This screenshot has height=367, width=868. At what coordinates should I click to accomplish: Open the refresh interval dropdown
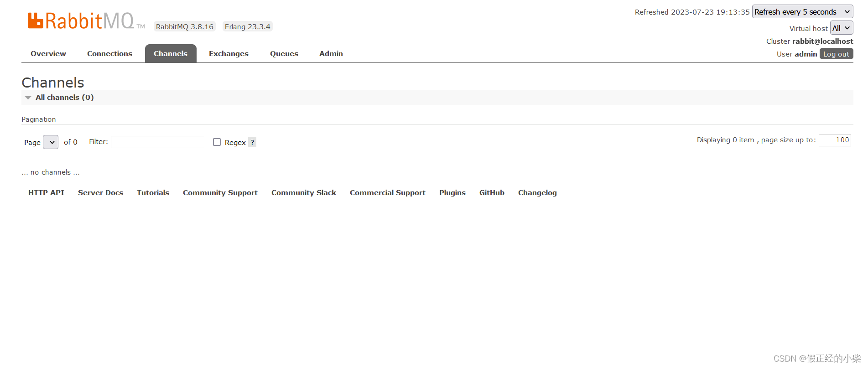[x=802, y=12]
